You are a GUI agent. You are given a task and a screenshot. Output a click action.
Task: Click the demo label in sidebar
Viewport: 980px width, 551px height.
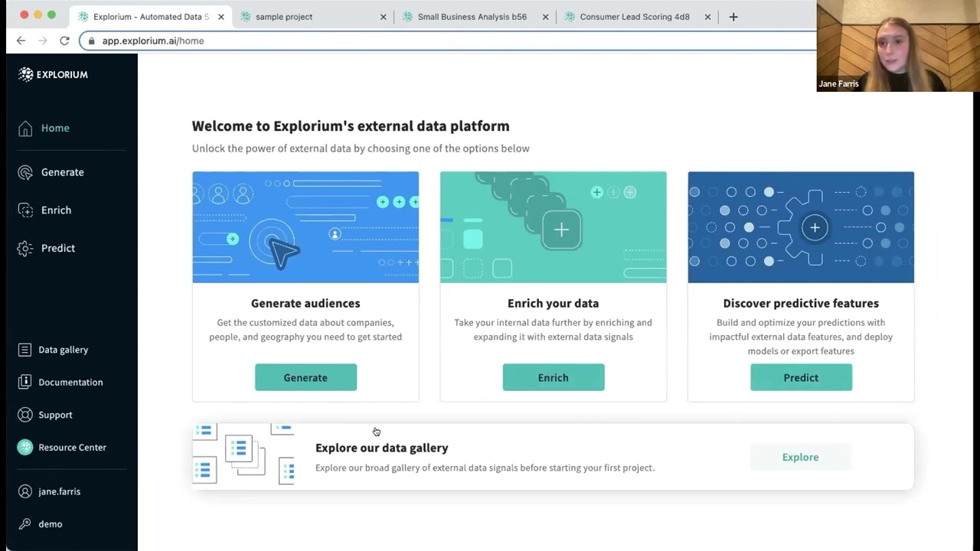click(x=51, y=524)
